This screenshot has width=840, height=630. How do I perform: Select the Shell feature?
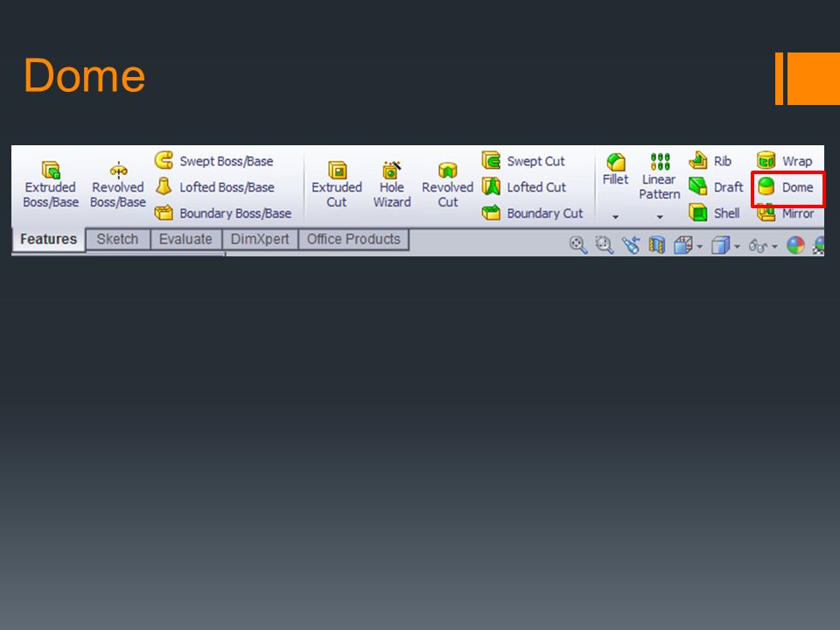coord(715,213)
